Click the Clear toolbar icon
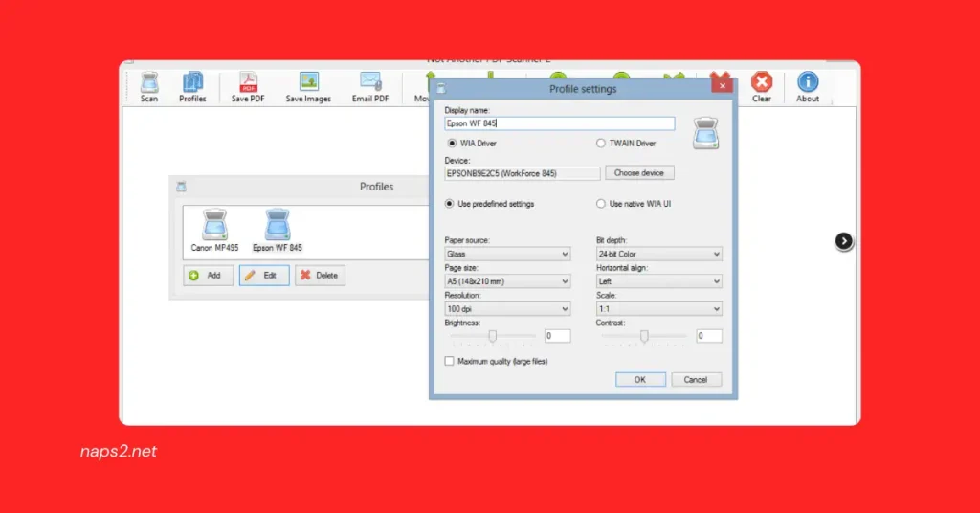 (x=762, y=86)
